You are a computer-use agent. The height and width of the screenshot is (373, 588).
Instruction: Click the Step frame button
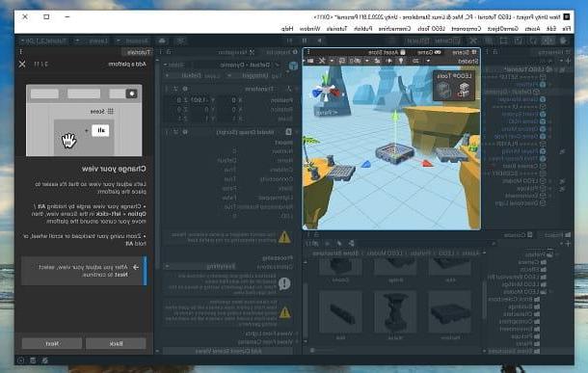click(289, 40)
